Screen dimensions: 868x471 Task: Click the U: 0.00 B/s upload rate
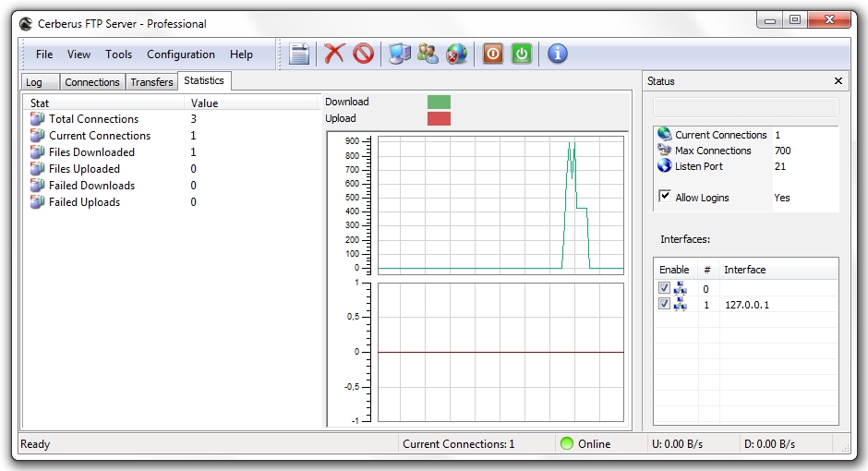coord(677,444)
